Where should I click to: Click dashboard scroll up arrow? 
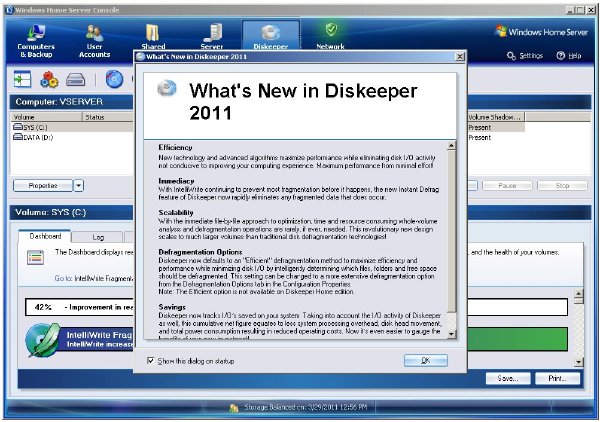pyautogui.click(x=579, y=293)
